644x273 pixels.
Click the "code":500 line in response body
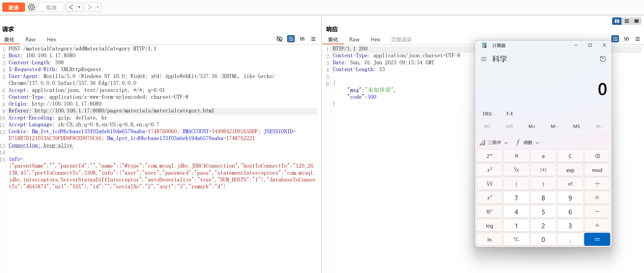pyautogui.click(x=362, y=97)
